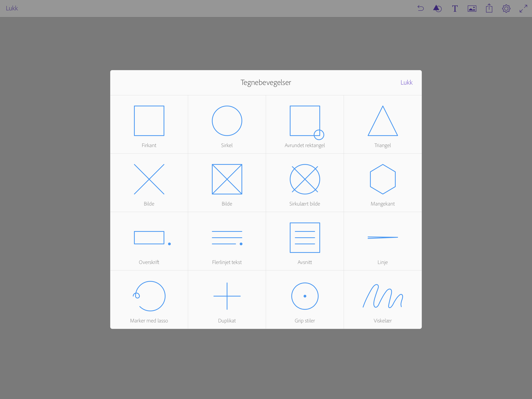Open the share/export icon
532x399 pixels.
point(489,8)
